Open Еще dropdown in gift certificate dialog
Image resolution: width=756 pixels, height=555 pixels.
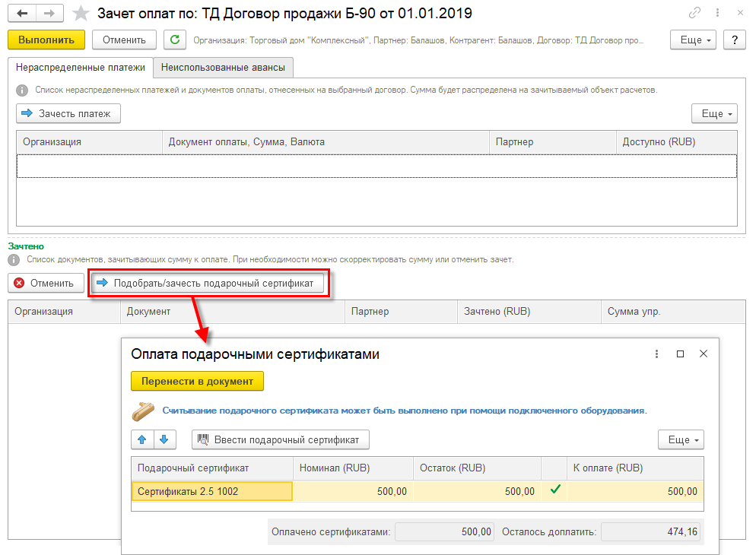pos(680,439)
